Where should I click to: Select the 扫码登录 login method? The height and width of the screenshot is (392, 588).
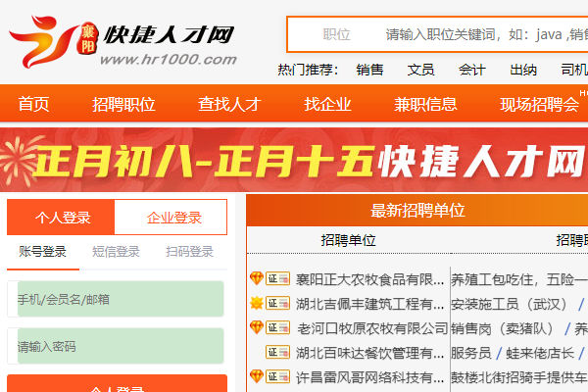coord(190,251)
